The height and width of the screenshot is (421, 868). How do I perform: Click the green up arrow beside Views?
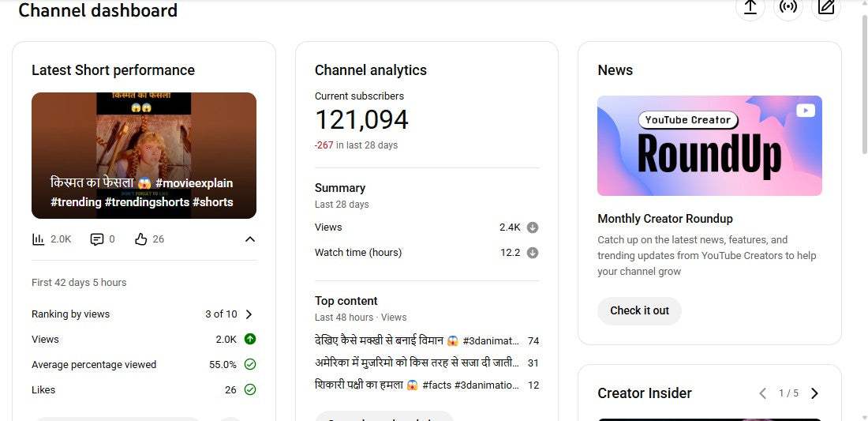[x=250, y=339]
